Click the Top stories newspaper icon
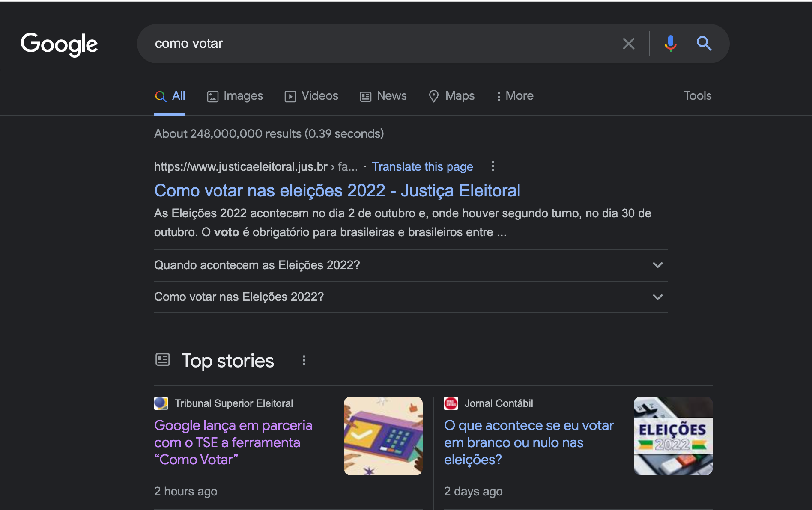 [163, 359]
